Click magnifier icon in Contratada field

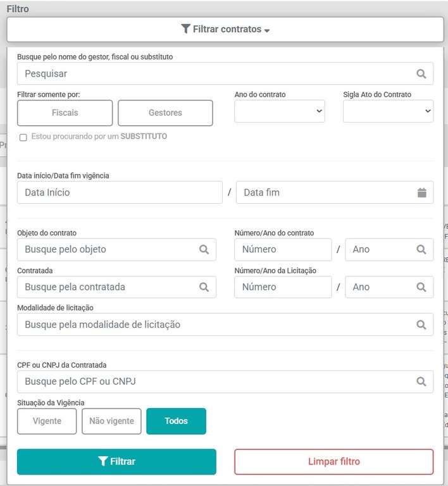[x=204, y=287]
